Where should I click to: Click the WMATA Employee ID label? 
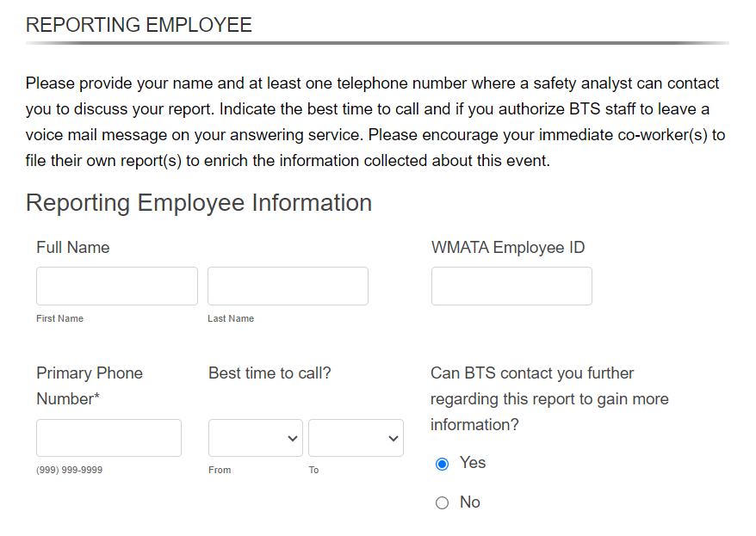pyautogui.click(x=508, y=247)
